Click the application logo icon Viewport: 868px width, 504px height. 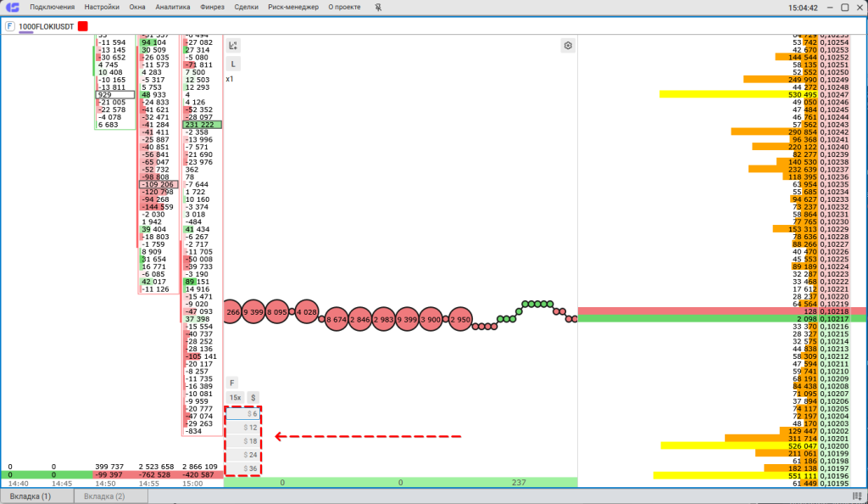[12, 7]
